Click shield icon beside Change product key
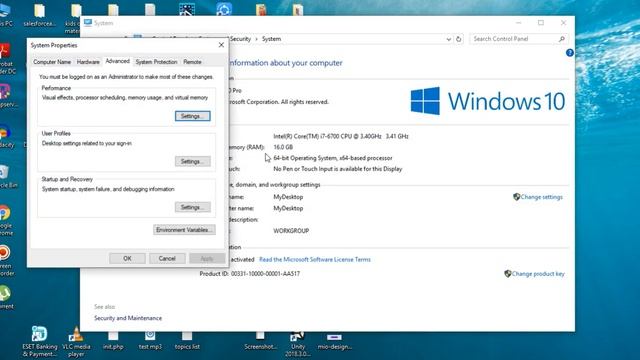Viewport: 640px width, 360px height. pos(508,274)
